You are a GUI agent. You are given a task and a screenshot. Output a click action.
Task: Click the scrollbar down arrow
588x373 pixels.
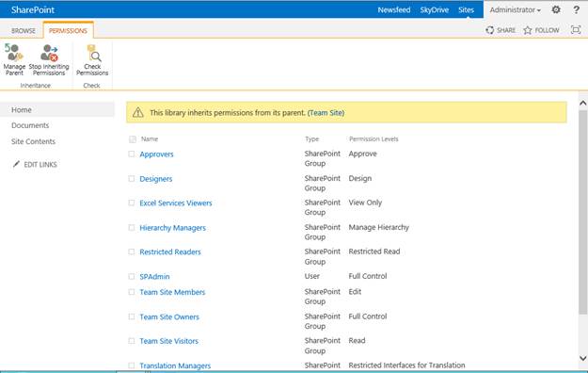click(x=582, y=358)
